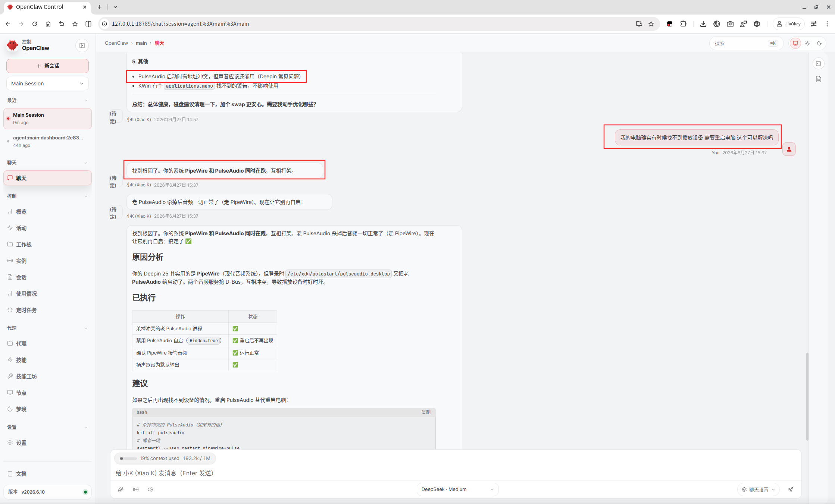
Task: Select the agent:main:dashboard session
Action: [x=47, y=141]
